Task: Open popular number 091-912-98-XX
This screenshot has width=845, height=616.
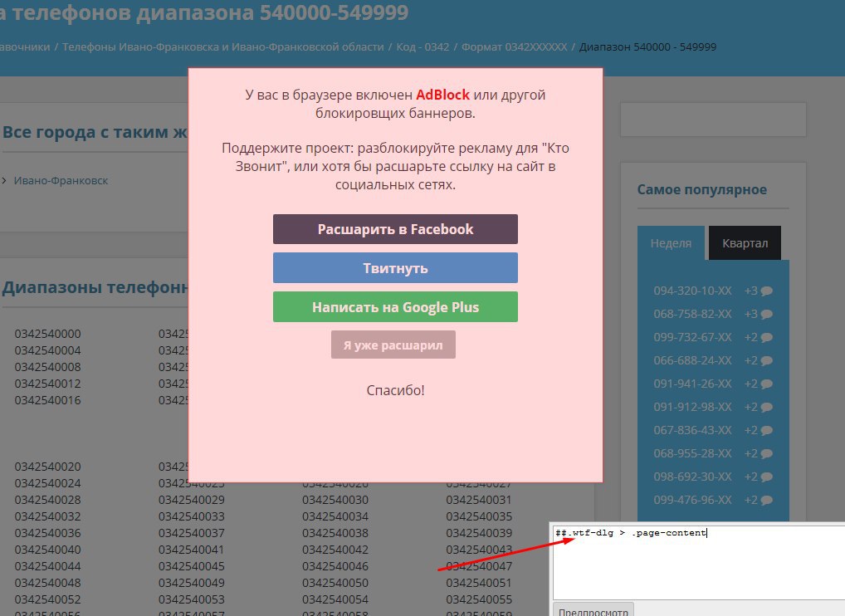Action: [692, 407]
